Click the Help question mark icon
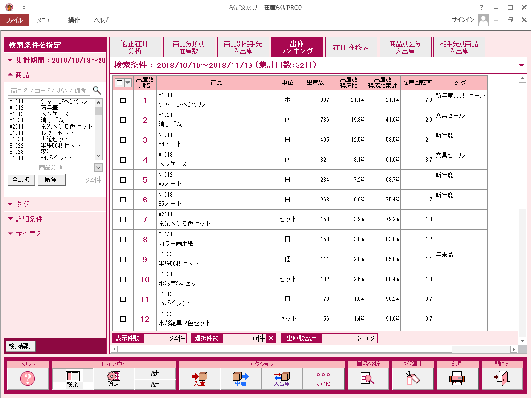The width and height of the screenshot is (532, 399). tap(28, 379)
